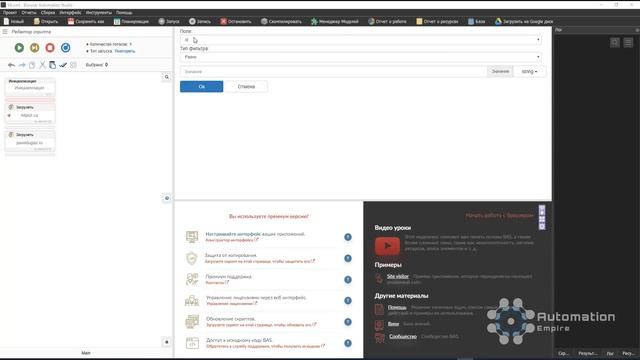Click the small icon at script panel bottom
Viewport: 640px width, 360px height.
pos(167,342)
